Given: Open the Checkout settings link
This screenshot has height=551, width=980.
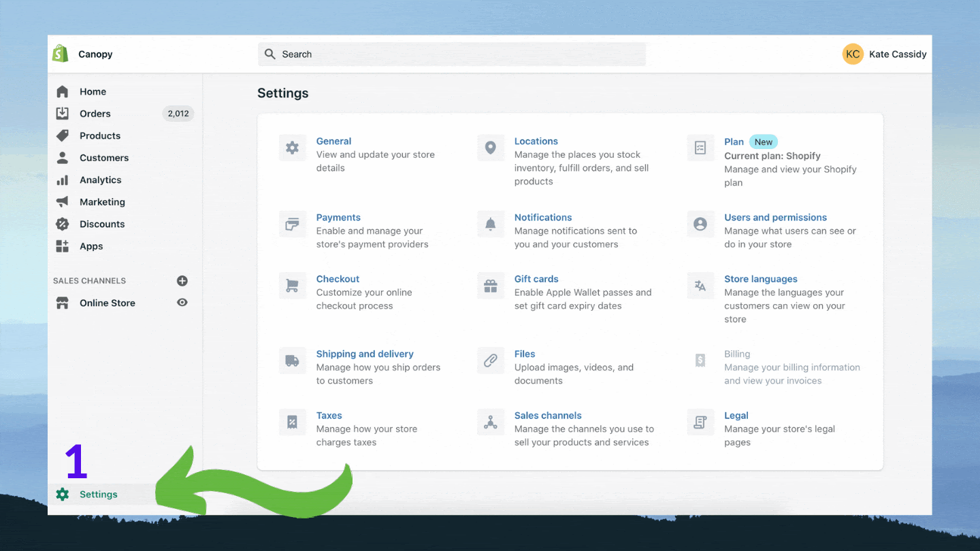Looking at the screenshot, I should (x=338, y=279).
